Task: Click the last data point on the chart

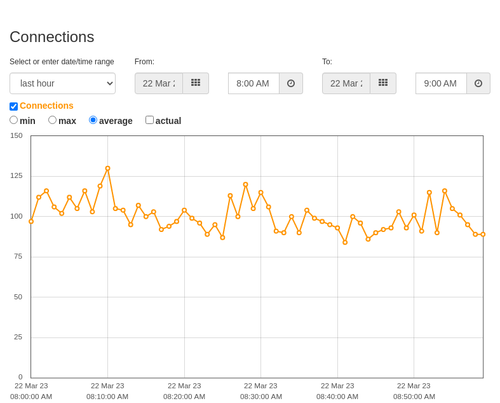Action: [483, 234]
